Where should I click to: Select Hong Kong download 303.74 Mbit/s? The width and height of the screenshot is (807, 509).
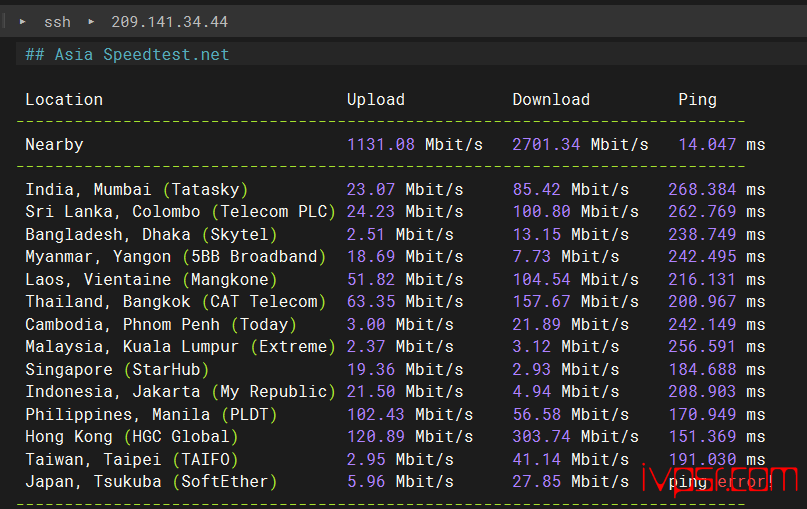[x=576, y=437]
